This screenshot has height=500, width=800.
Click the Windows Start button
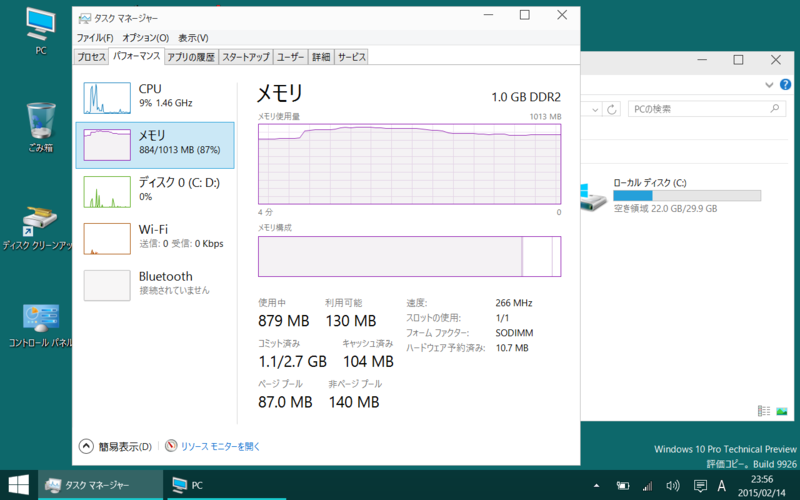click(x=19, y=485)
